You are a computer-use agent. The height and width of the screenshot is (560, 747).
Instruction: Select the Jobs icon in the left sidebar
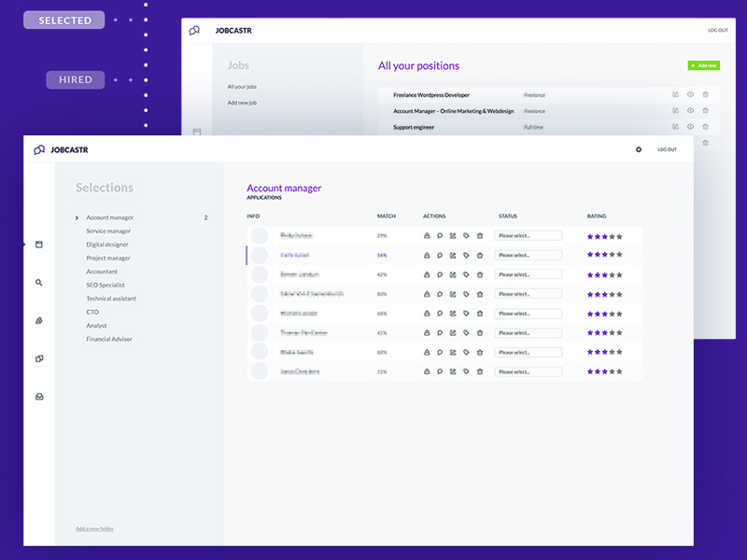click(37, 243)
